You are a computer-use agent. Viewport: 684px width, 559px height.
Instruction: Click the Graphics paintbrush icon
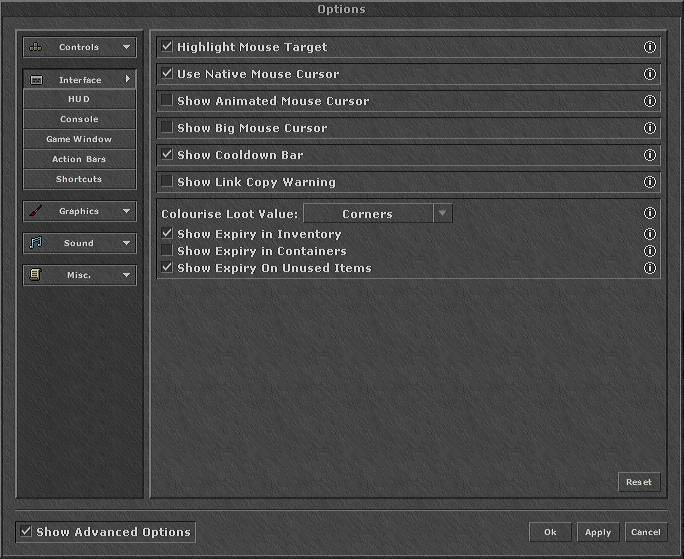(36, 211)
